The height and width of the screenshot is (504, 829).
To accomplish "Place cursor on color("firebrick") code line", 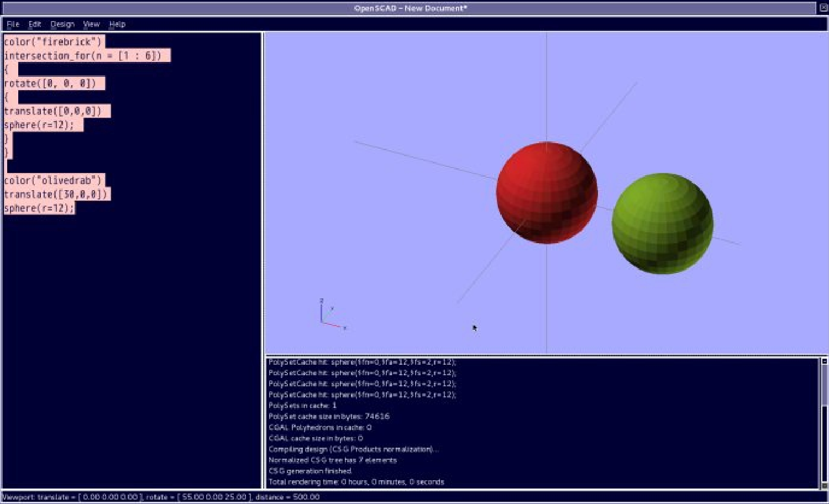I will (53, 42).
